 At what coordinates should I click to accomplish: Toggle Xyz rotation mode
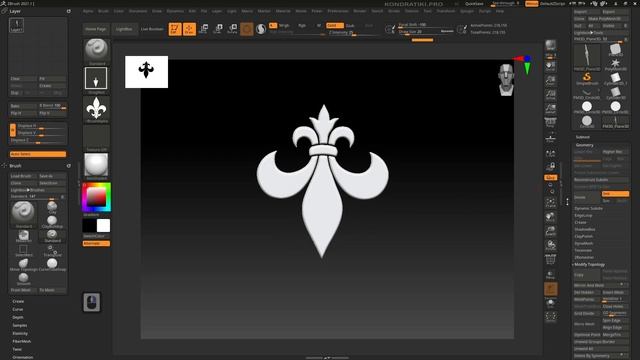pyautogui.click(x=551, y=178)
